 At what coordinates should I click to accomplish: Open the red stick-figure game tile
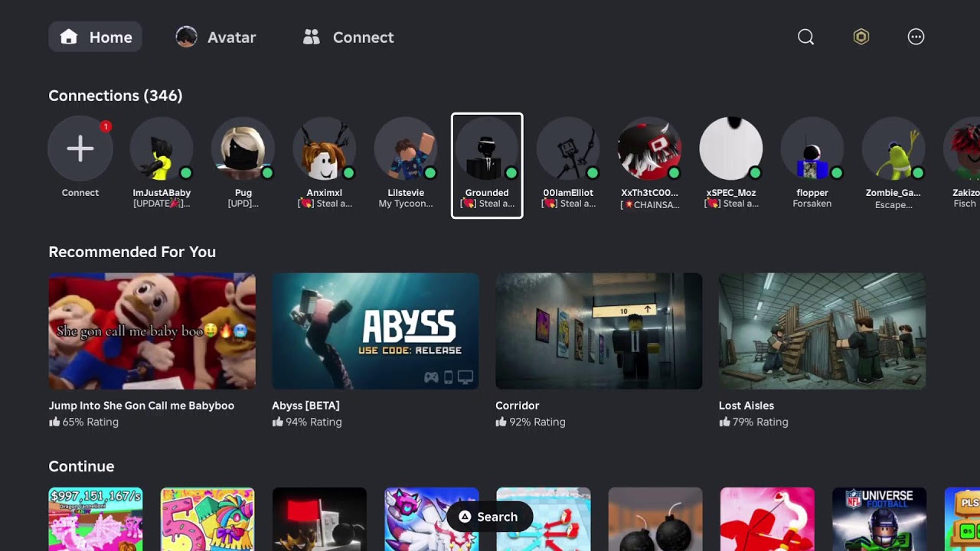[767, 519]
